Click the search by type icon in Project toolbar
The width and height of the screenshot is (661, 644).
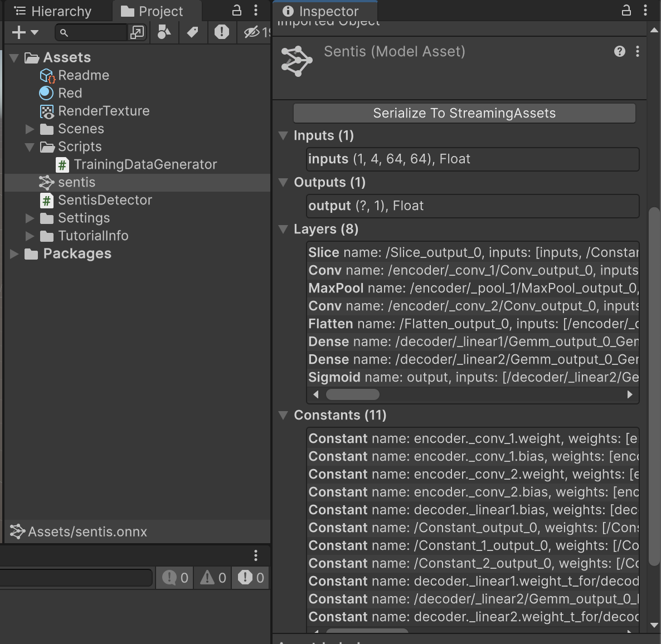point(164,32)
